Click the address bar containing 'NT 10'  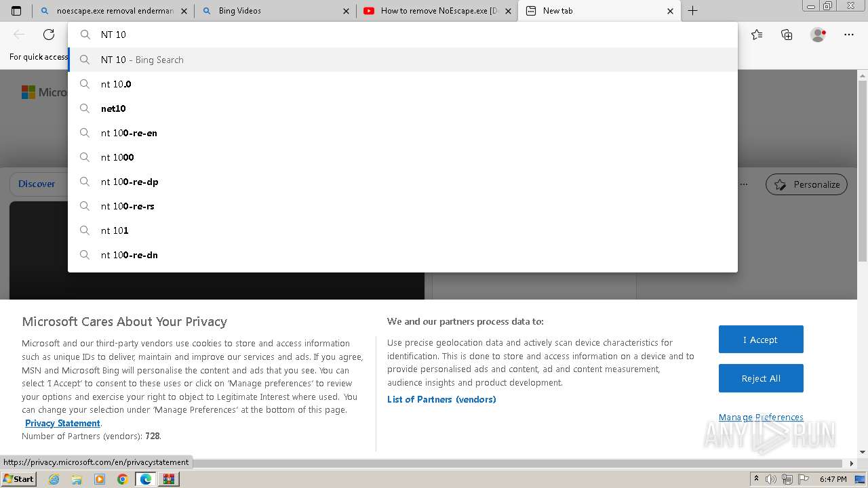click(403, 35)
